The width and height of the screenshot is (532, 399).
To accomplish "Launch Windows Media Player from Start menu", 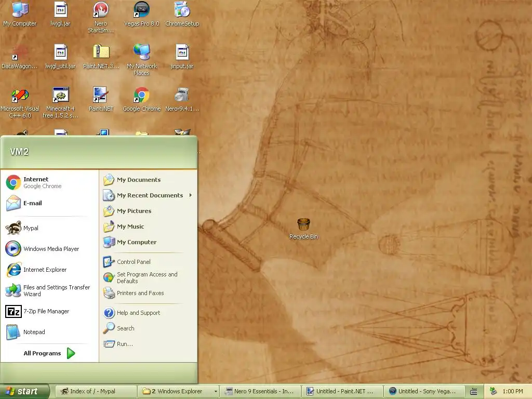I will click(x=49, y=249).
